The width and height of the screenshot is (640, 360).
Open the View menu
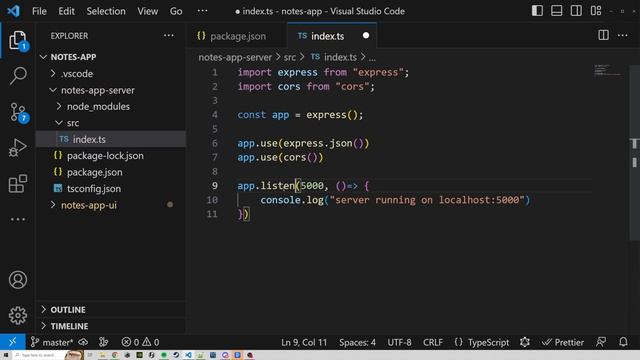tap(147, 11)
